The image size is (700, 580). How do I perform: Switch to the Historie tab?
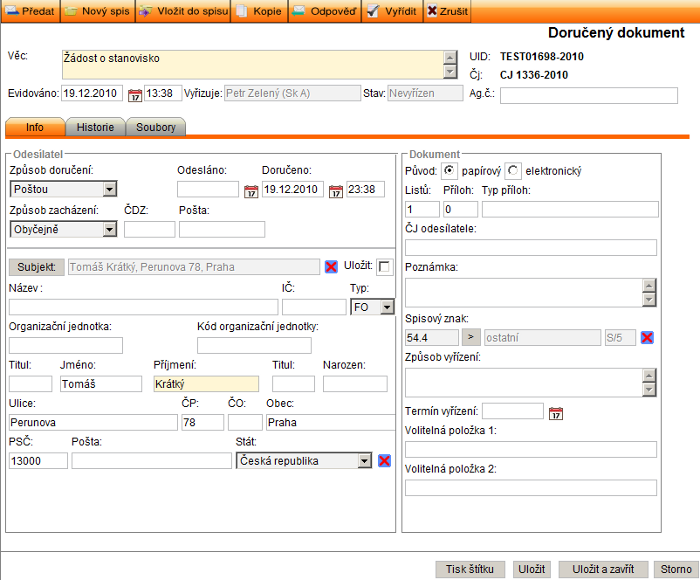[x=95, y=127]
